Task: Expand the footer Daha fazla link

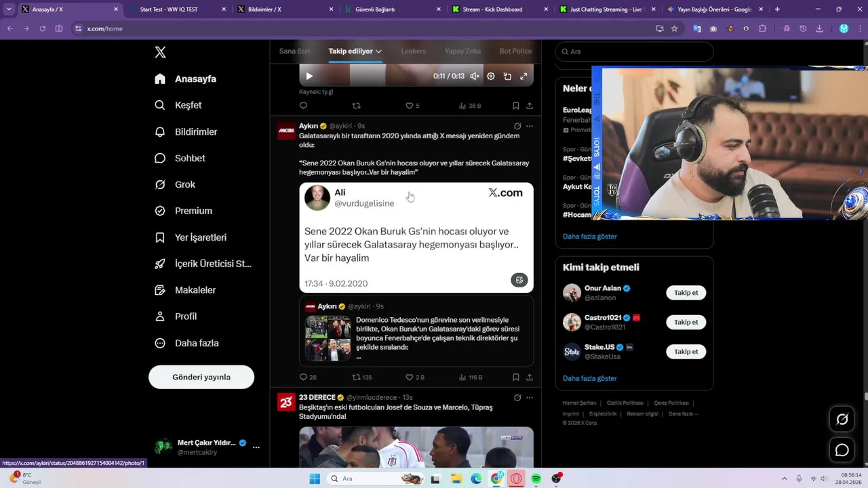Action: [x=683, y=413]
